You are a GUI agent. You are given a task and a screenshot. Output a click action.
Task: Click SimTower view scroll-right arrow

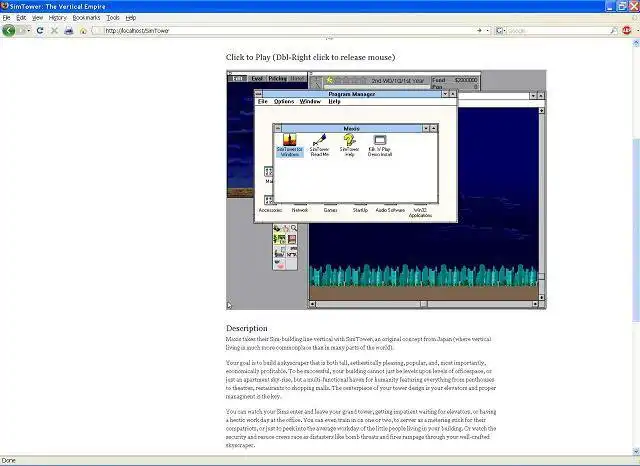point(535,304)
